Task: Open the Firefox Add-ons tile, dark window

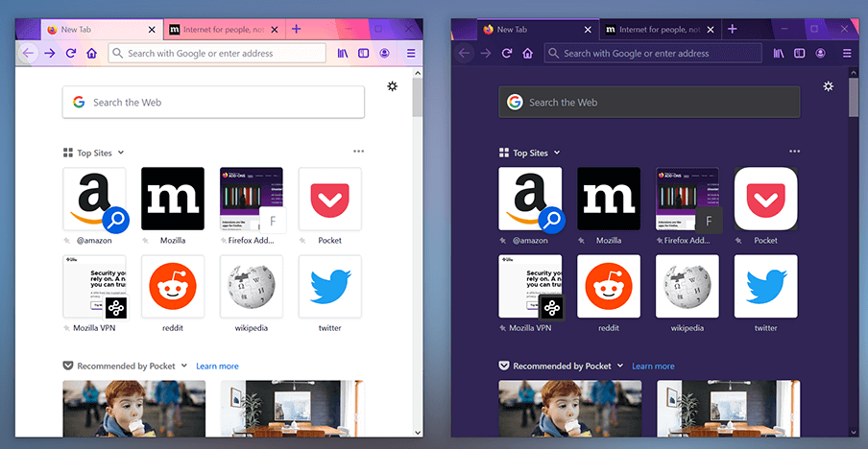Action: click(687, 199)
